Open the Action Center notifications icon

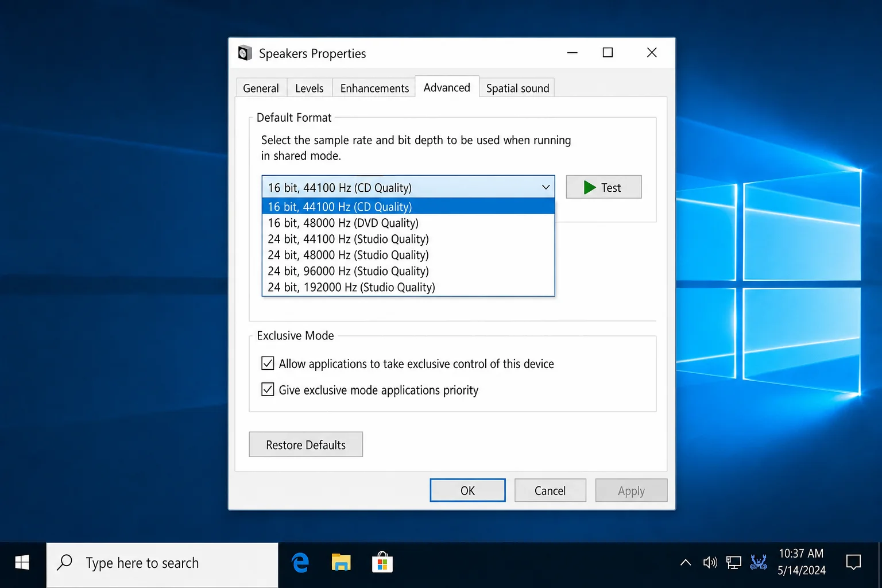pyautogui.click(x=854, y=562)
